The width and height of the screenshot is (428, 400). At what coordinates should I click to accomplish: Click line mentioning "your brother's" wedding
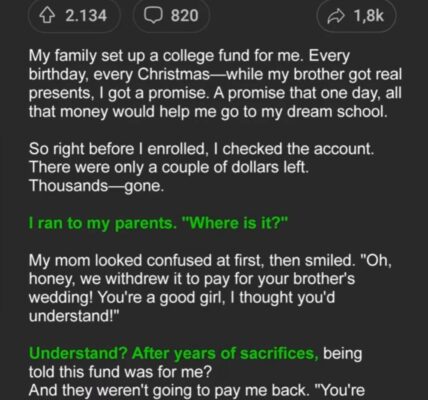[x=192, y=279]
